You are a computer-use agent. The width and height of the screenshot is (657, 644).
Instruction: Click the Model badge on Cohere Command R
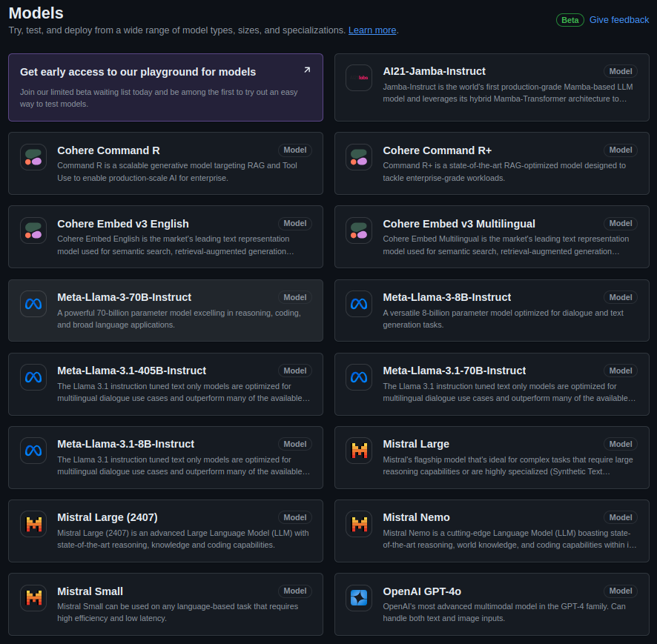point(295,150)
